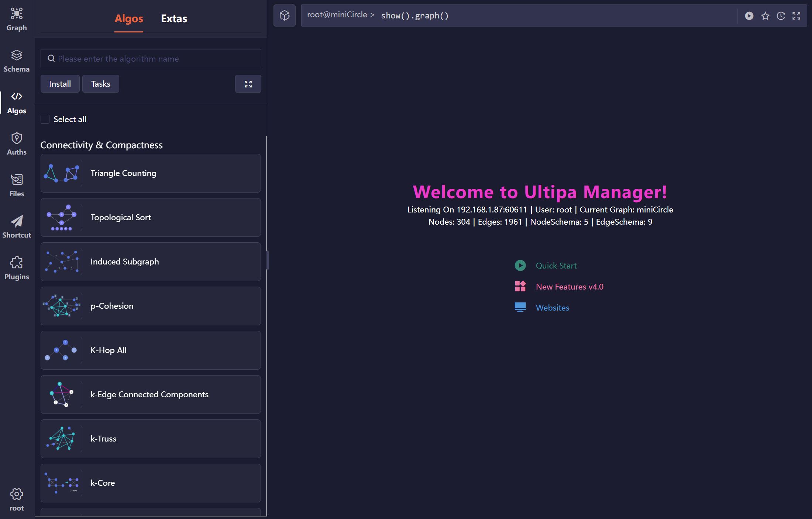
Task: Select the K-Hop All algorithm label
Action: pos(109,350)
